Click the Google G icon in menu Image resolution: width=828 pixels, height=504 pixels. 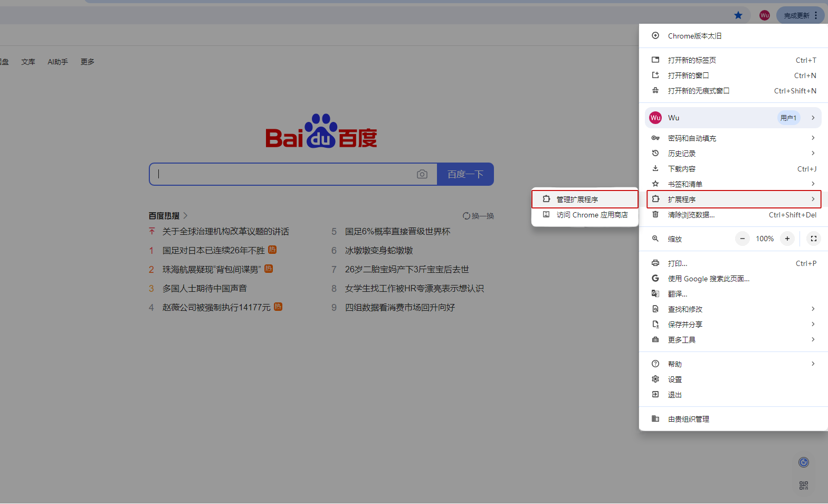point(655,278)
